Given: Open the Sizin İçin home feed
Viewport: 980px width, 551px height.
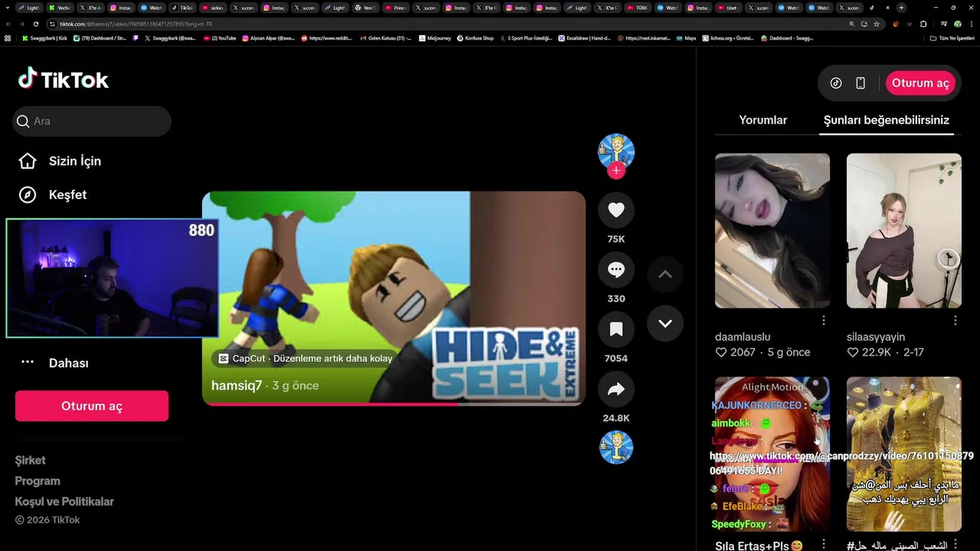Looking at the screenshot, I should pos(60,161).
